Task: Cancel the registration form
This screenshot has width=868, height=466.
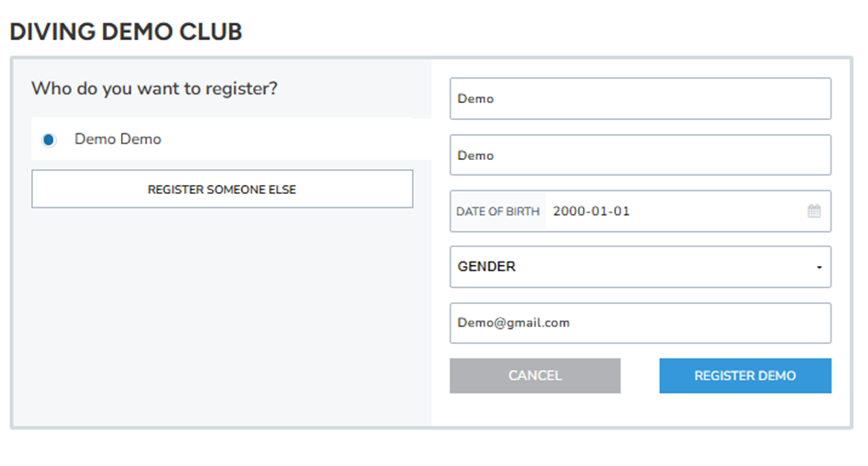Action: click(x=535, y=375)
